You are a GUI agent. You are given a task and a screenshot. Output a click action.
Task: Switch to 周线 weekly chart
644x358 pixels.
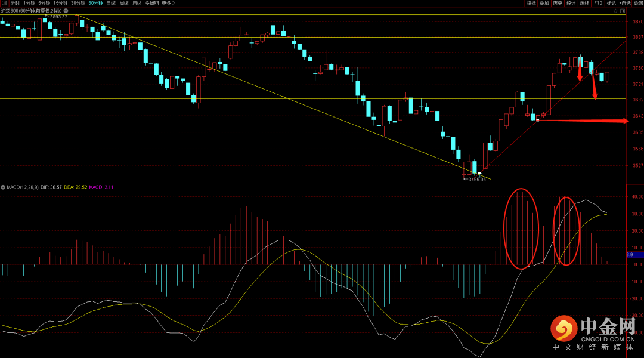click(x=124, y=3)
